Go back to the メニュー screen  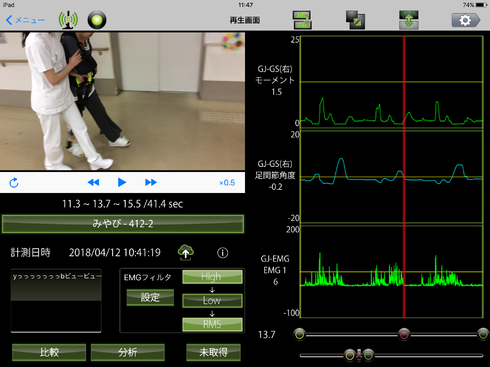coord(25,20)
